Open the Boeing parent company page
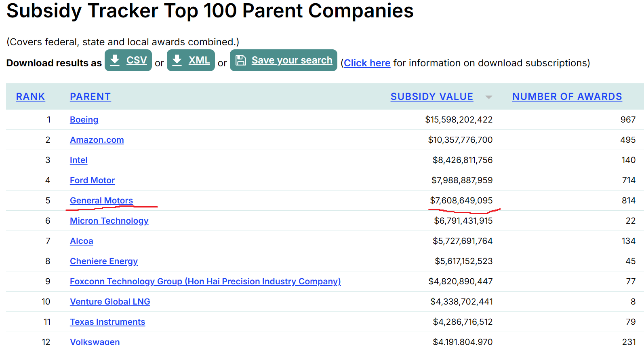The height and width of the screenshot is (345, 644). 84,120
